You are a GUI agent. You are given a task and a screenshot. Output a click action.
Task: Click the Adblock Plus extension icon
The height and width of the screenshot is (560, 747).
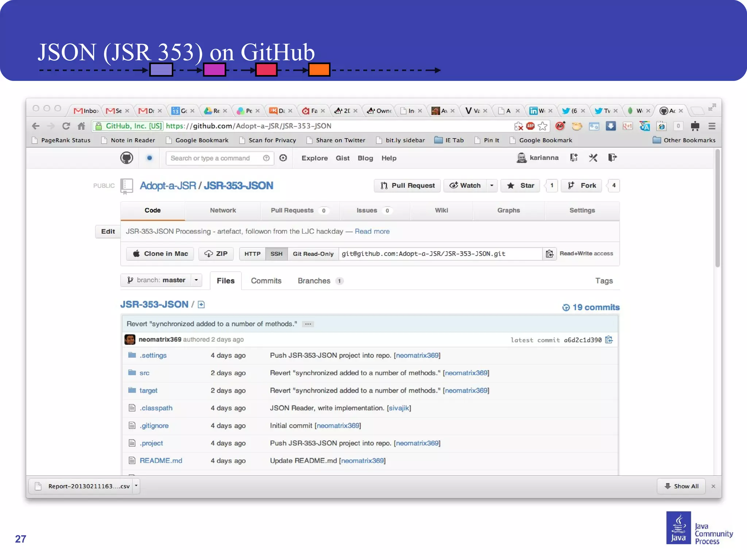531,126
